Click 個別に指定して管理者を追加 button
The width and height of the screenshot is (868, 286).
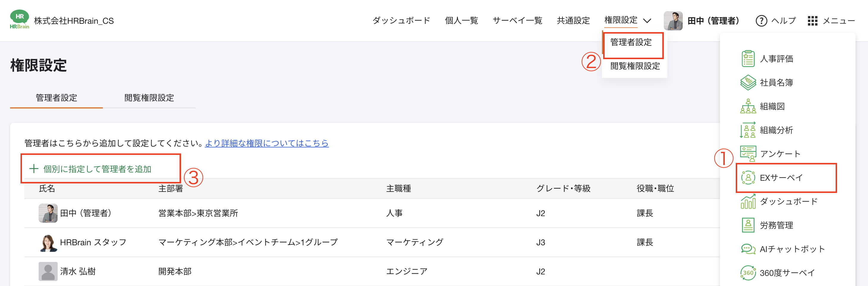click(97, 169)
